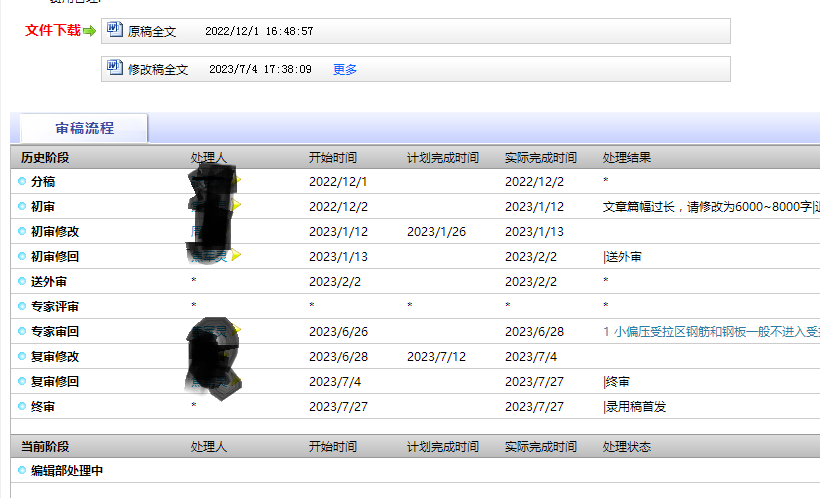This screenshot has width=820, height=498.
Task: Click the 处理人 link in 初审修改 row
Action: [x=196, y=231]
